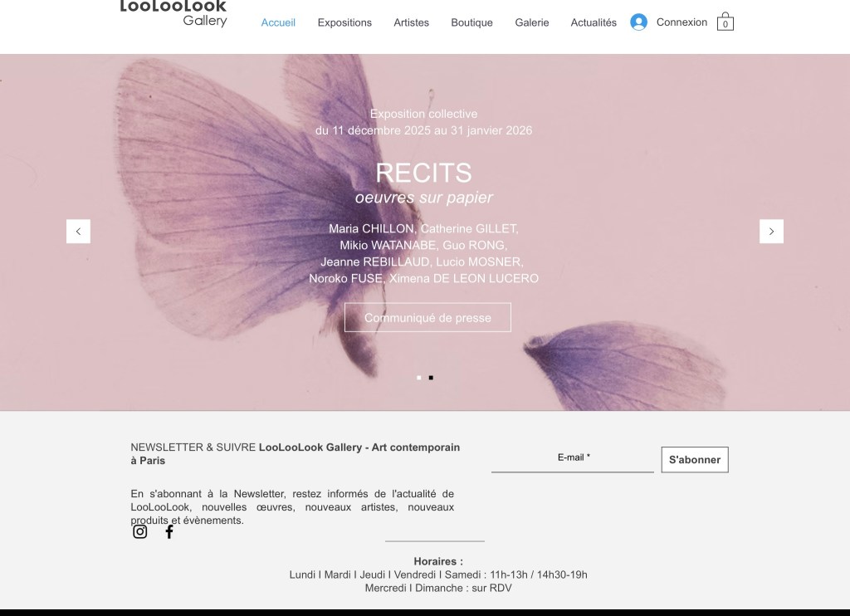Open the Instagram profile icon
Image resolution: width=850 pixels, height=616 pixels.
coord(139,531)
